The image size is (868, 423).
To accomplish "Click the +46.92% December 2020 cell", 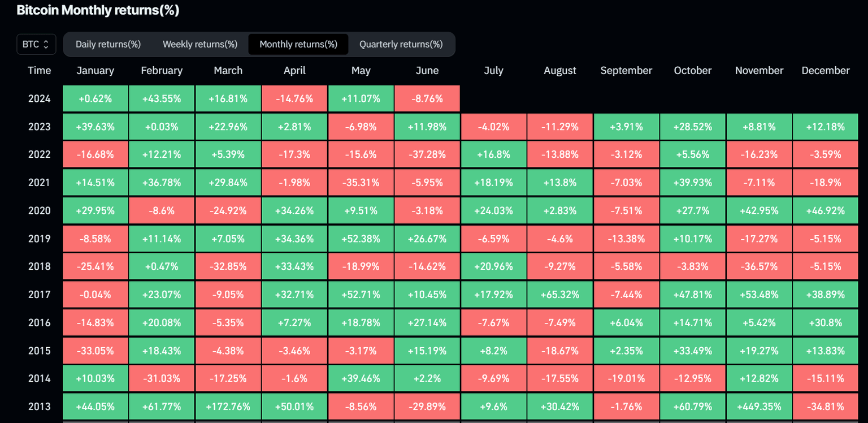I will pyautogui.click(x=825, y=210).
